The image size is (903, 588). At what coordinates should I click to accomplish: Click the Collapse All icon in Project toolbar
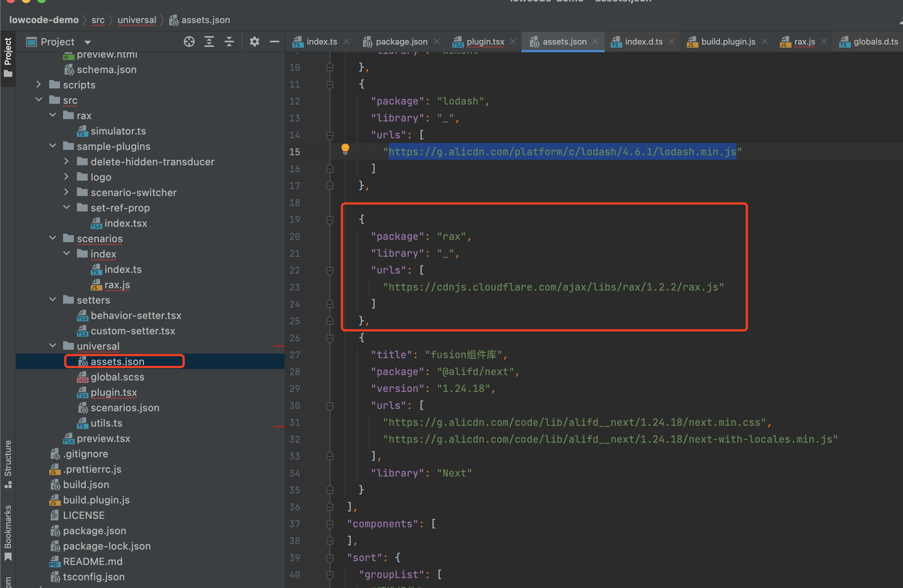(229, 42)
